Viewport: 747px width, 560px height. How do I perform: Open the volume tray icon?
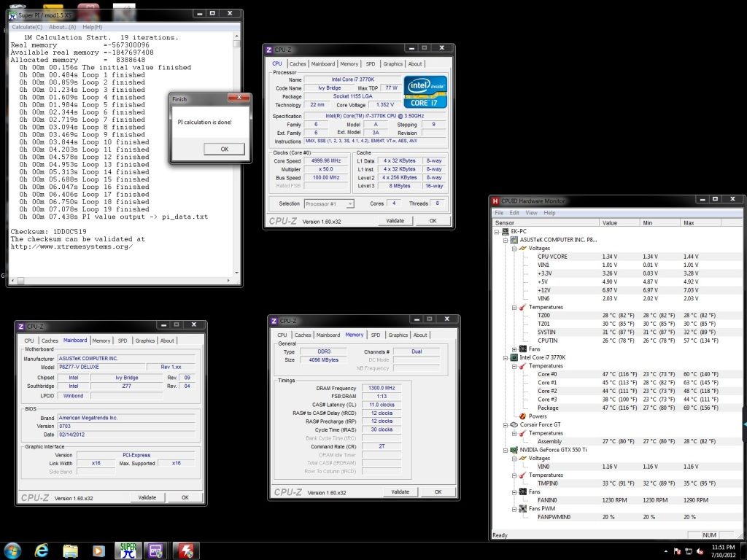[x=700, y=551]
